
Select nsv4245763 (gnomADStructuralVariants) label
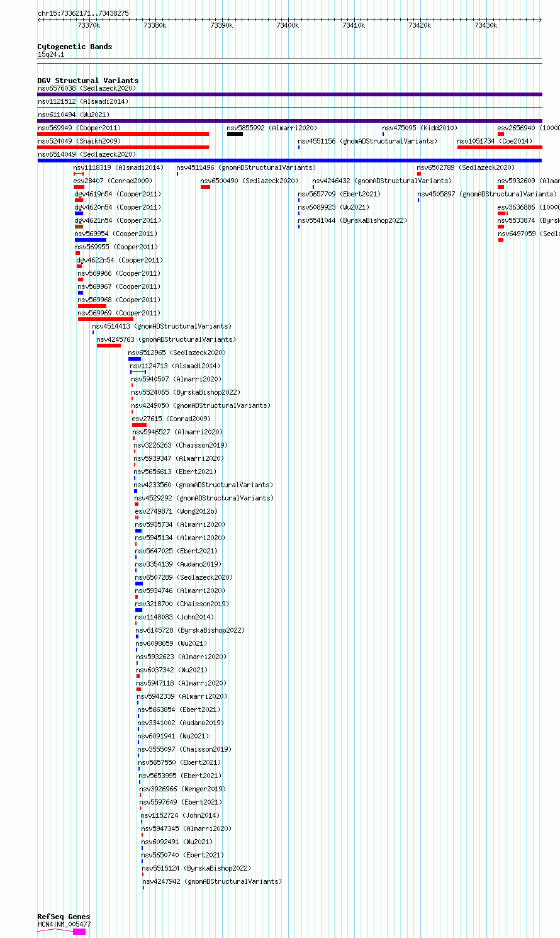(166, 339)
